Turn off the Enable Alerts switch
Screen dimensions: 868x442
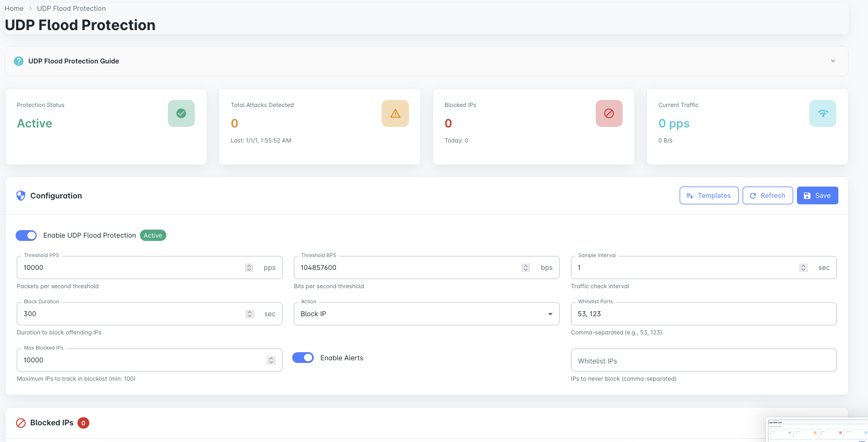pos(303,358)
